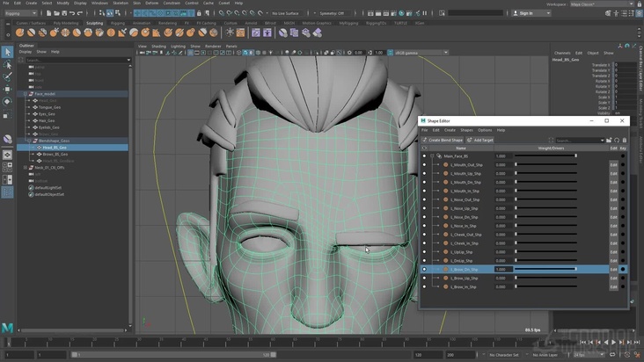This screenshot has height=362, width=644.
Task: Click the L_Brow_Dn_Shp weight slider
Action: pos(545,270)
